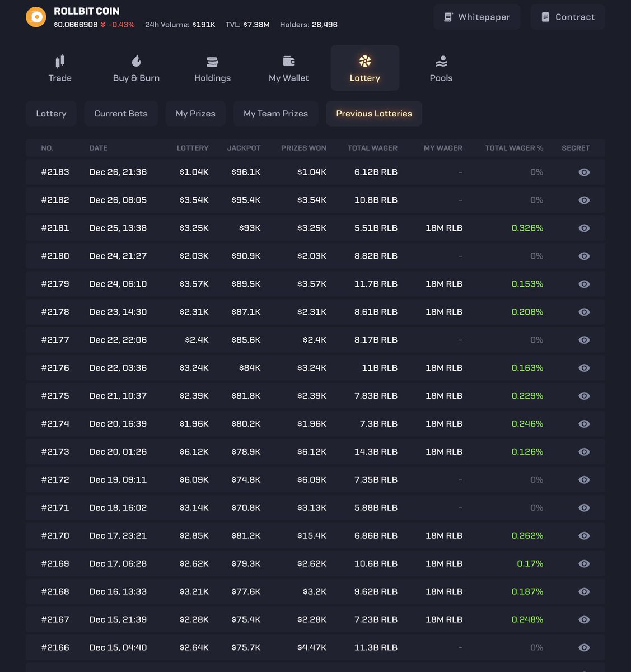Click jackpot value $96.1K
631x672 pixels.
tap(246, 172)
